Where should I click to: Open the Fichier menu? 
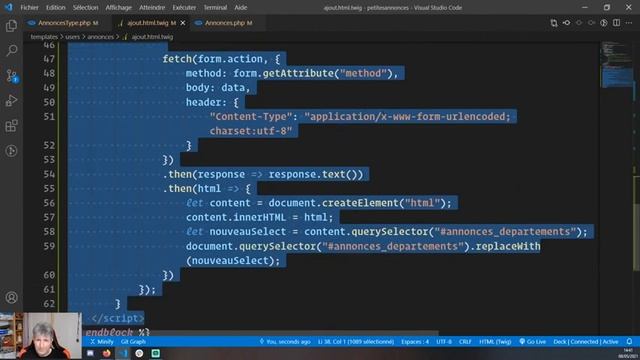click(29, 7)
